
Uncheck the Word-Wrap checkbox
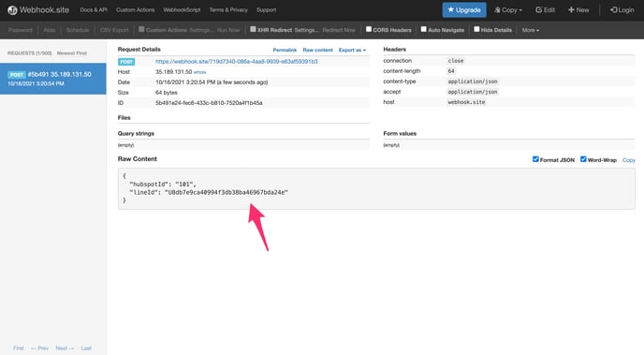point(583,159)
